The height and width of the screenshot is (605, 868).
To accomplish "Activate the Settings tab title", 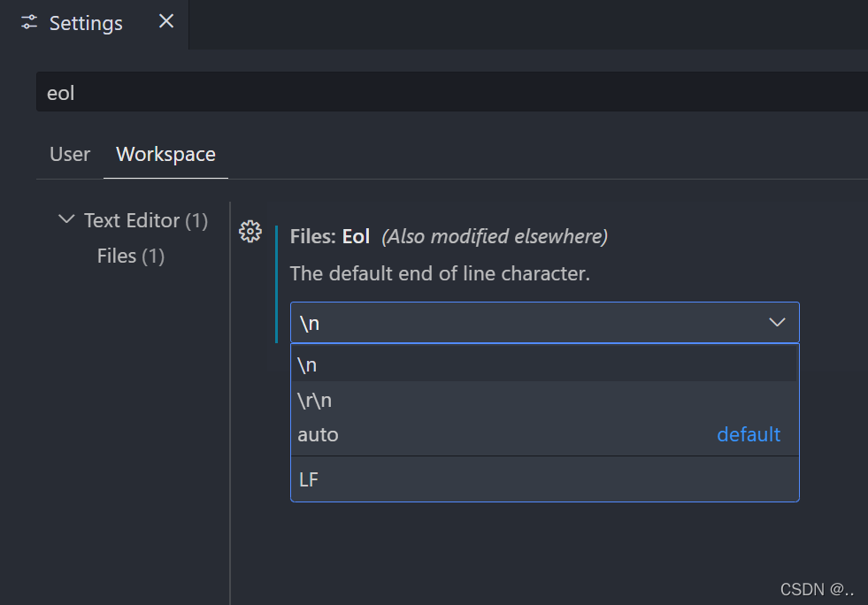I will 86,23.
